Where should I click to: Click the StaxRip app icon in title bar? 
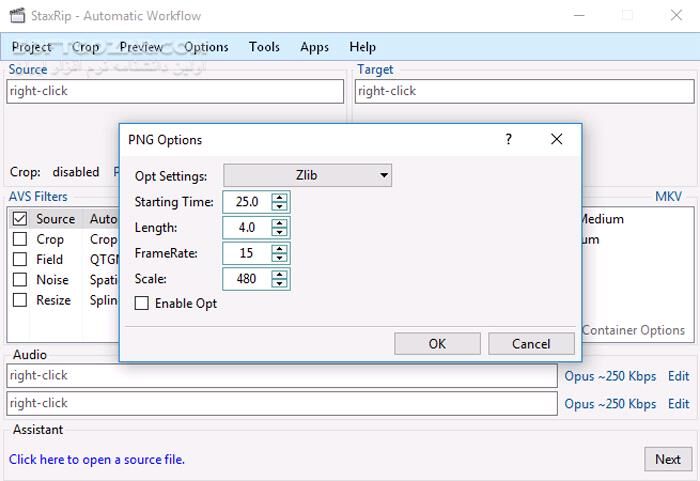coord(17,16)
